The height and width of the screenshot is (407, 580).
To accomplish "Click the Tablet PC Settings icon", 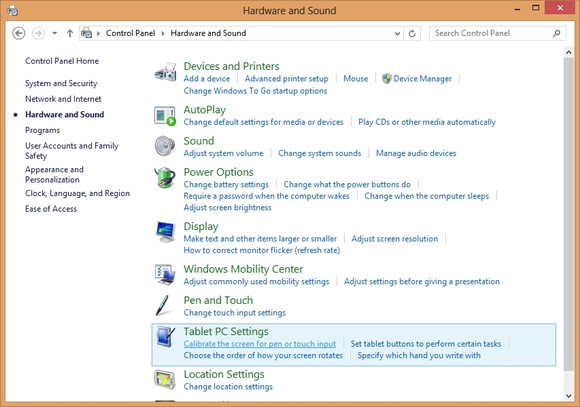I will coord(165,337).
